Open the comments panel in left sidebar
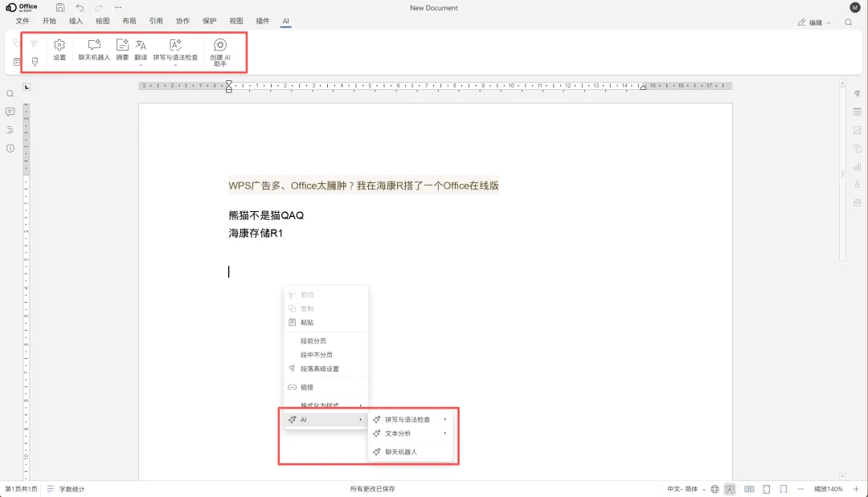Image resolution: width=868 pixels, height=497 pixels. coord(10,112)
